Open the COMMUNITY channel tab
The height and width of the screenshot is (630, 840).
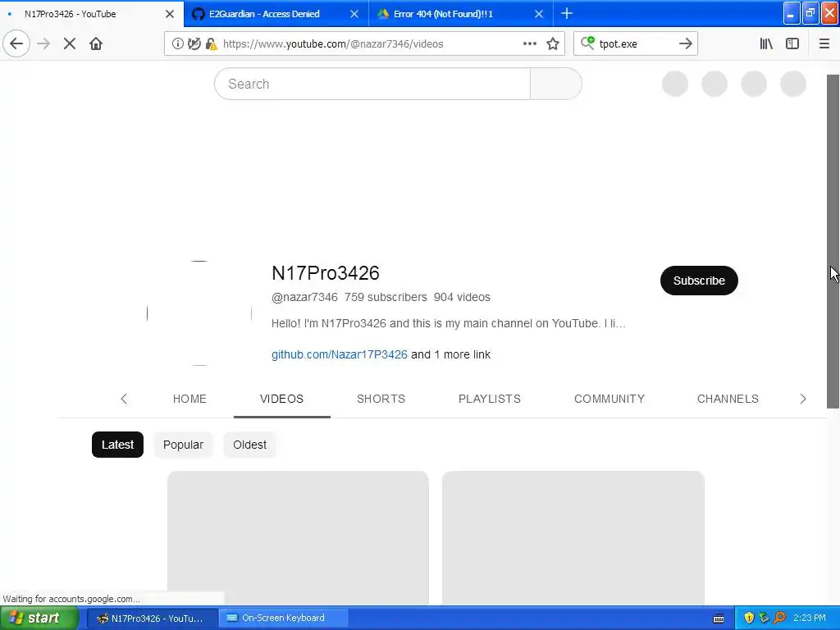click(x=609, y=399)
